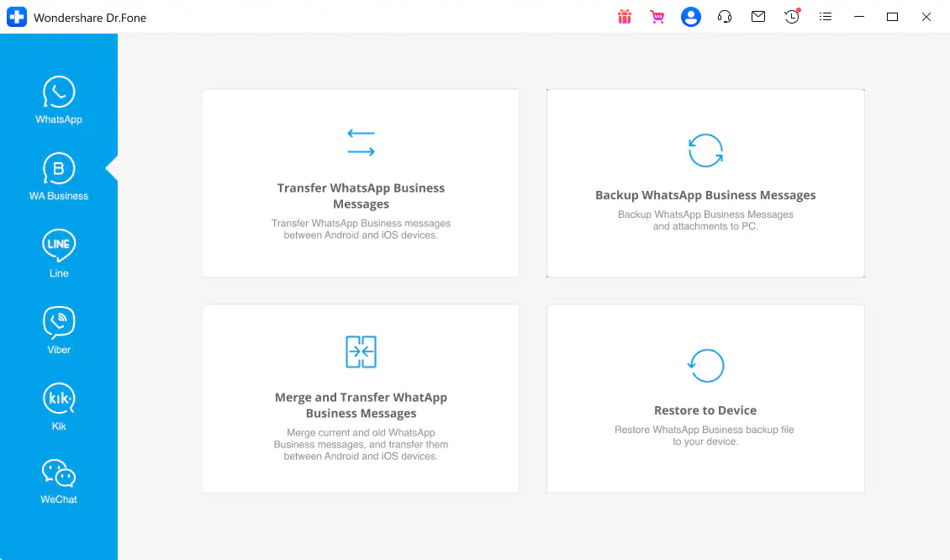
Task: Click 'Restore WhatsApp Business backup file' description
Action: [x=705, y=436]
